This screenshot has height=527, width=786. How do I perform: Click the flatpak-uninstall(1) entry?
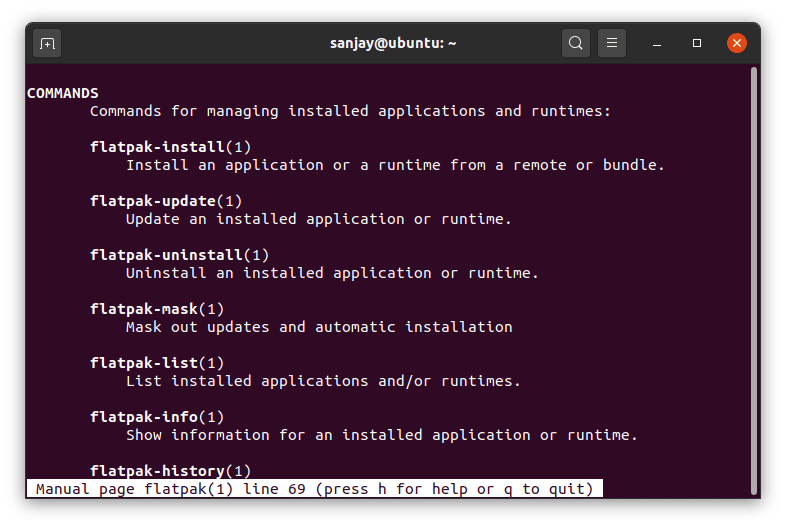point(179,255)
